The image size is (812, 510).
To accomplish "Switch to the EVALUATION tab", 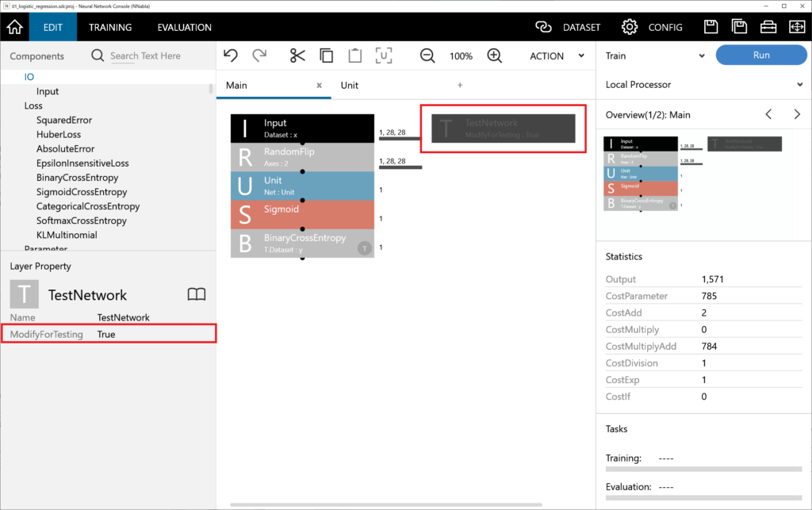I will (184, 26).
